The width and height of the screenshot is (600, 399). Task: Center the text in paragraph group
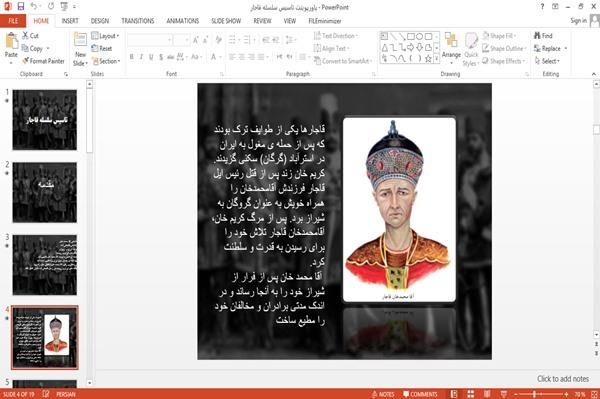241,57
